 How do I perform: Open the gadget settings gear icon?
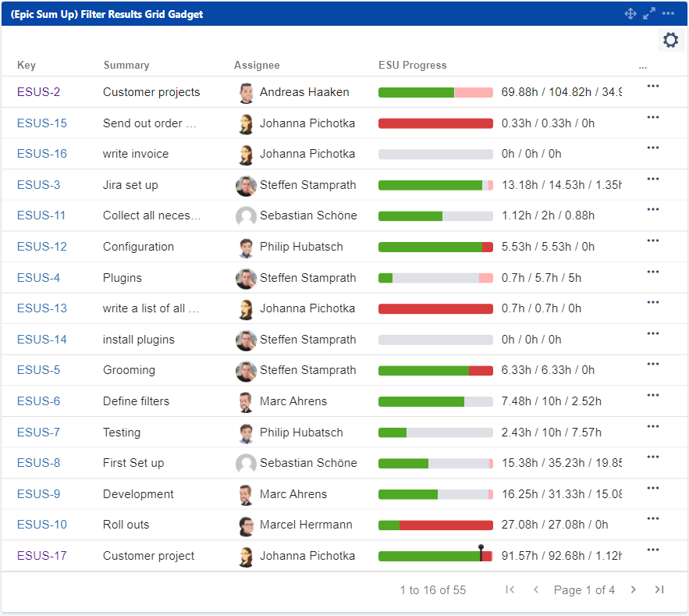coord(670,40)
